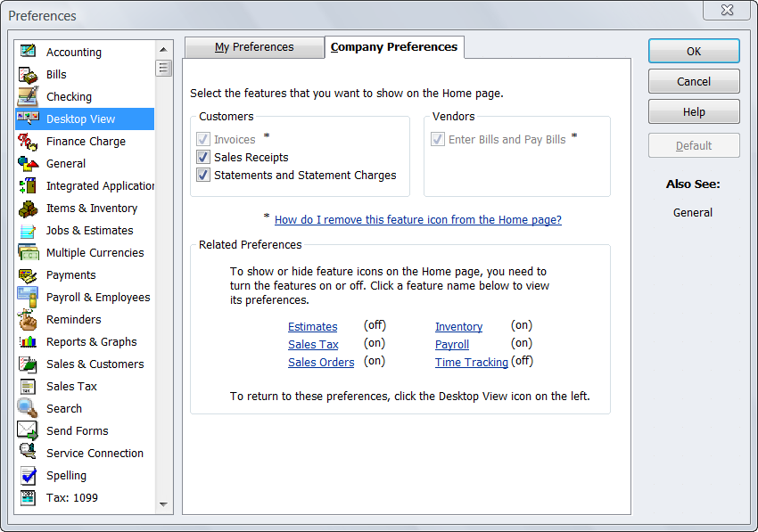The width and height of the screenshot is (758, 532).
Task: Switch to the My Preferences tab
Action: coord(253,47)
